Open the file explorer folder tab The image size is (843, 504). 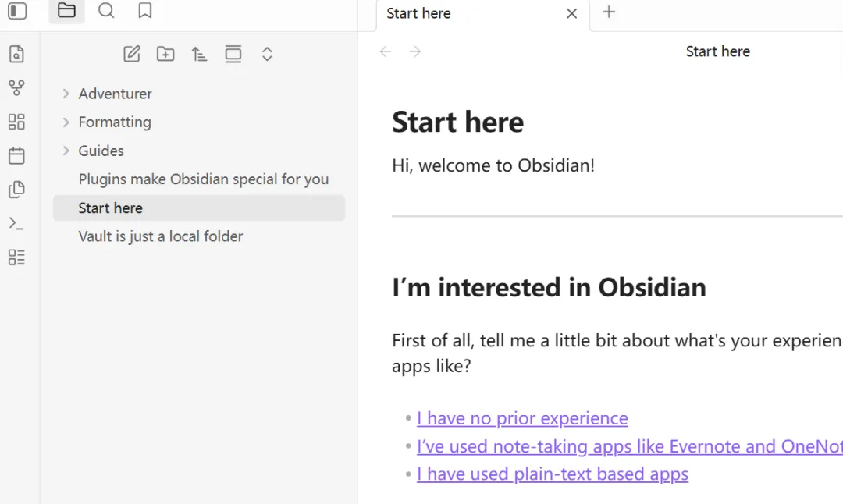tap(66, 11)
